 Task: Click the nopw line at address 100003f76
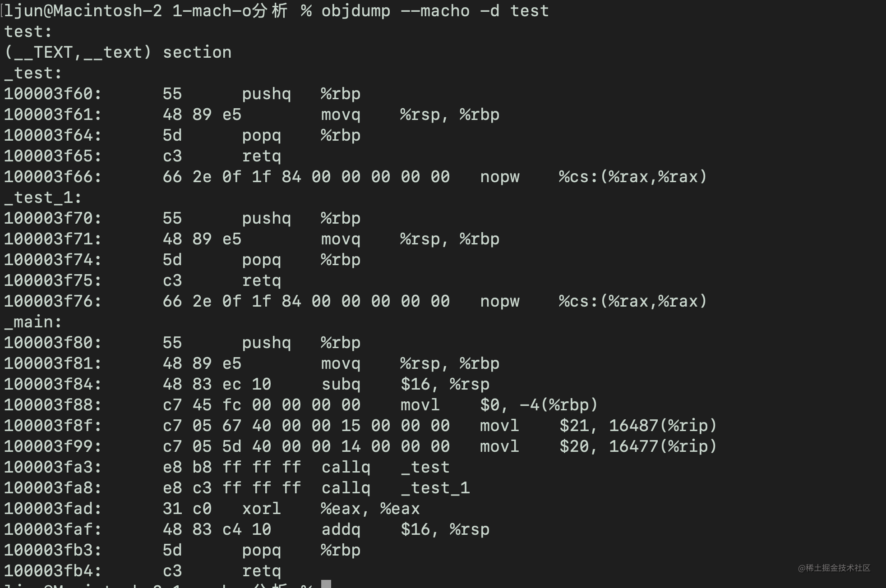(x=355, y=301)
